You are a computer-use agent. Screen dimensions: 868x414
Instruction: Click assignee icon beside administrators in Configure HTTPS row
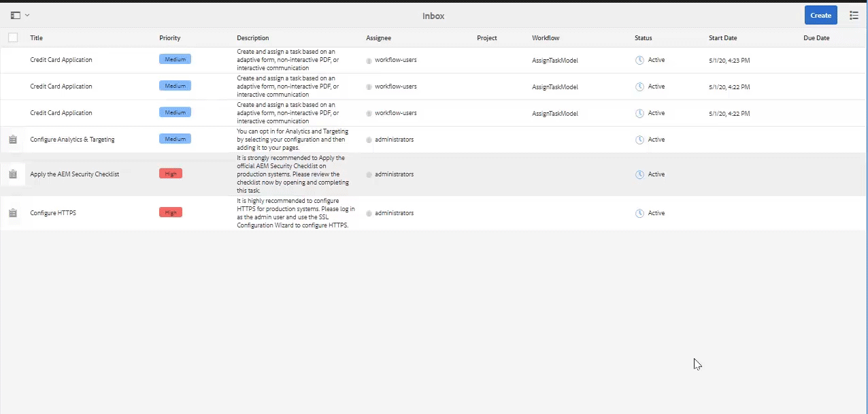tap(369, 214)
